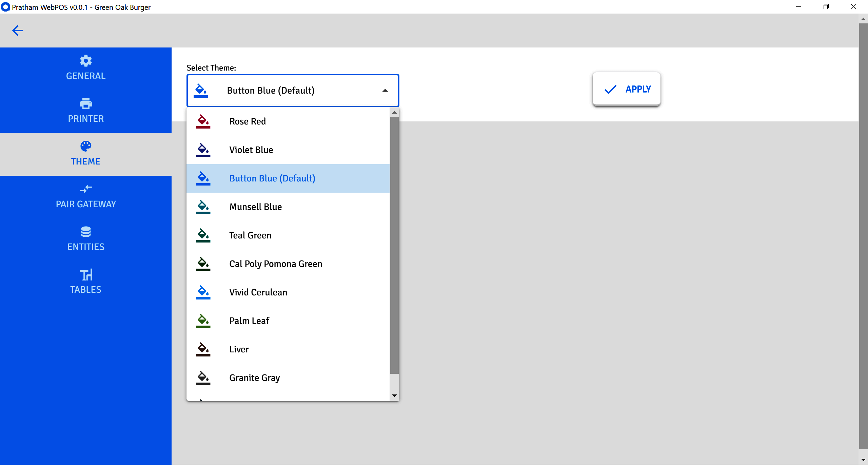The width and height of the screenshot is (868, 465).
Task: Open the Printer settings section
Action: (86, 111)
